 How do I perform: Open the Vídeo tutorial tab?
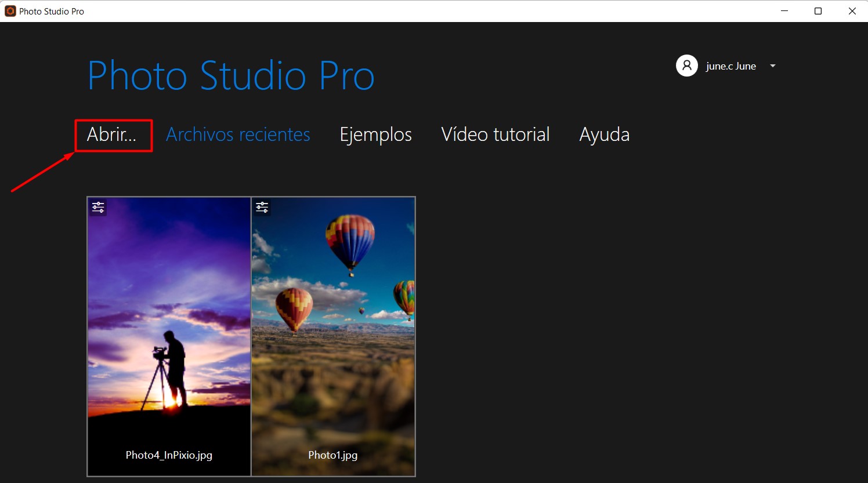(x=496, y=135)
